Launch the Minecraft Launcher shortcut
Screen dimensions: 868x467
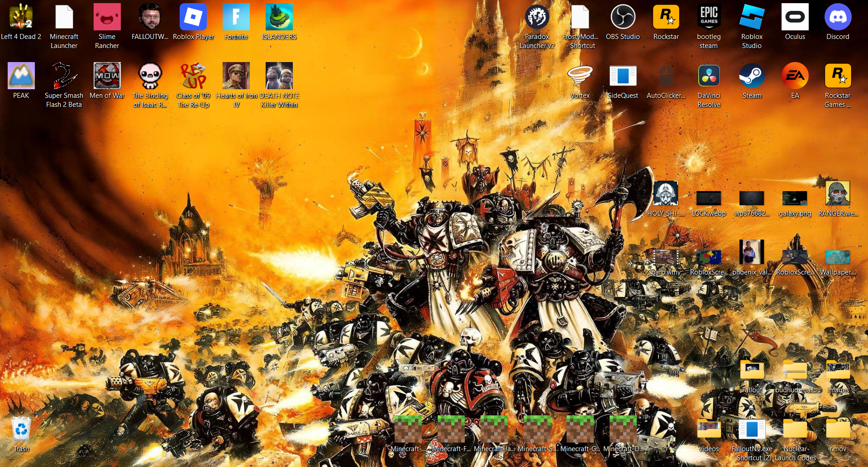click(x=64, y=17)
